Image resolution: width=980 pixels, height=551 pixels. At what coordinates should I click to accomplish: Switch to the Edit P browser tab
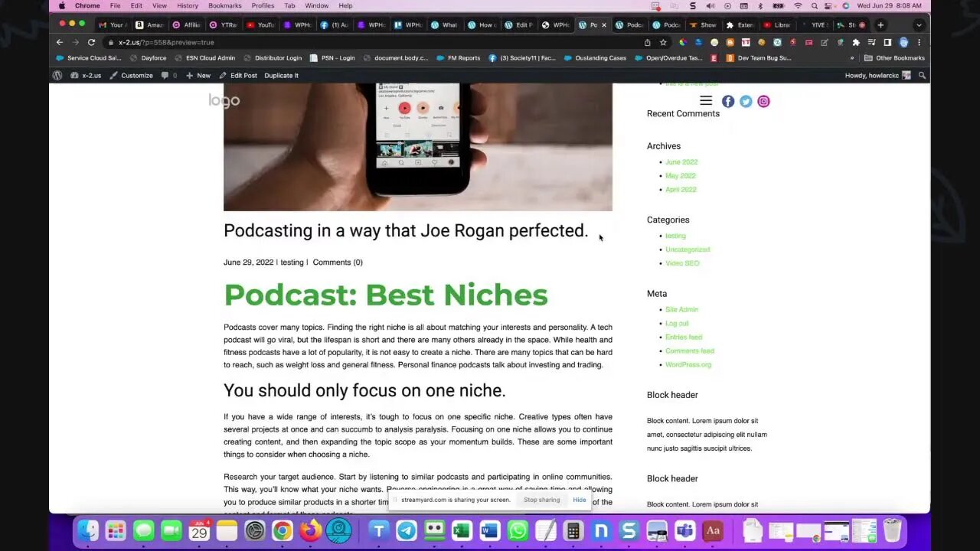click(520, 24)
